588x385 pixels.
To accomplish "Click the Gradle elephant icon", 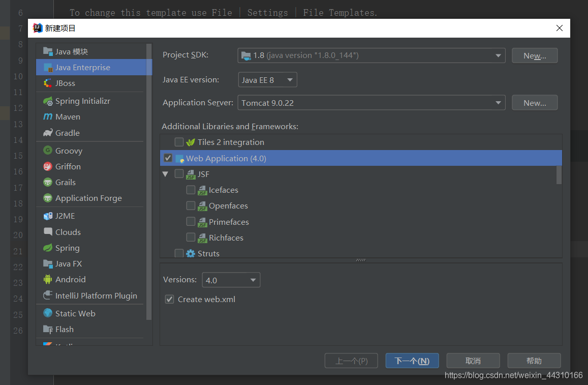I will coord(48,133).
